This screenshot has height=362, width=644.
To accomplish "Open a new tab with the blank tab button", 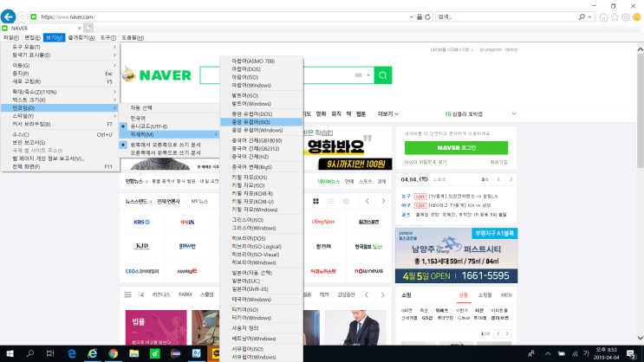I will point(88,28).
